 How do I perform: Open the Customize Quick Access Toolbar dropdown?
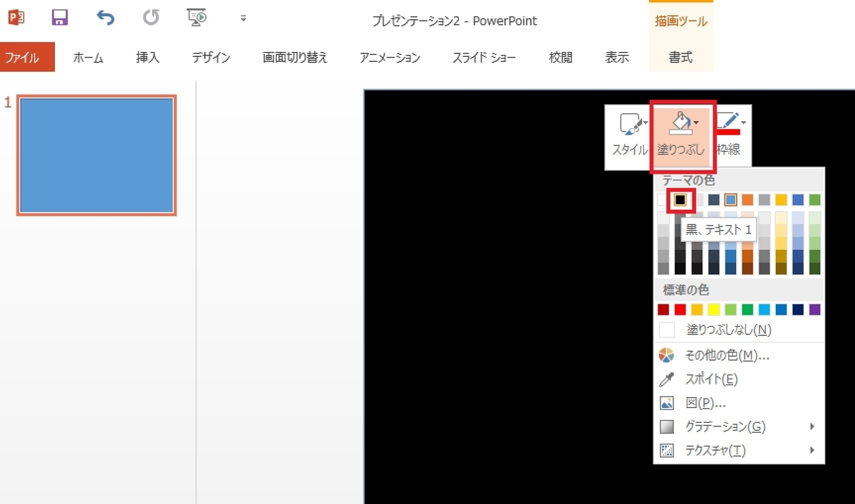(243, 19)
